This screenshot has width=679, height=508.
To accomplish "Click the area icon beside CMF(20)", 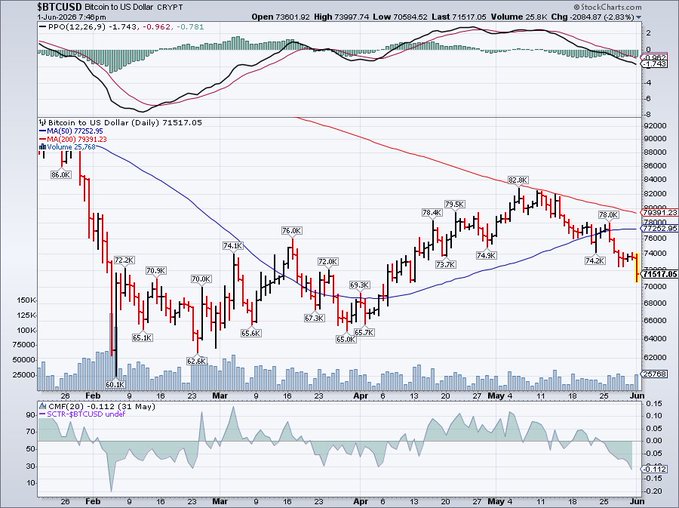I will pyautogui.click(x=42, y=406).
